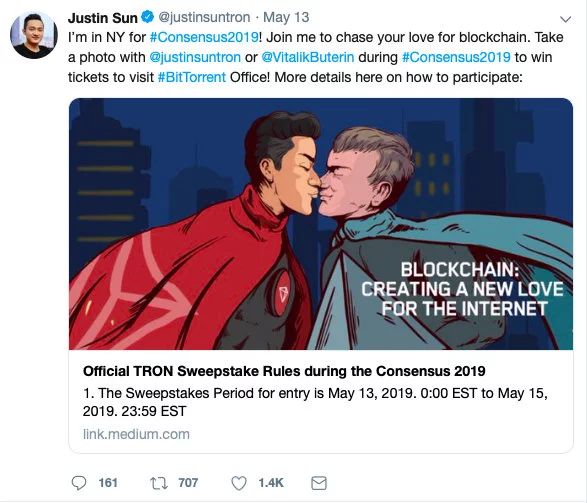Open the @justinsuntron mention in tweet text
Viewport: 587px width, 503px height.
[195, 57]
